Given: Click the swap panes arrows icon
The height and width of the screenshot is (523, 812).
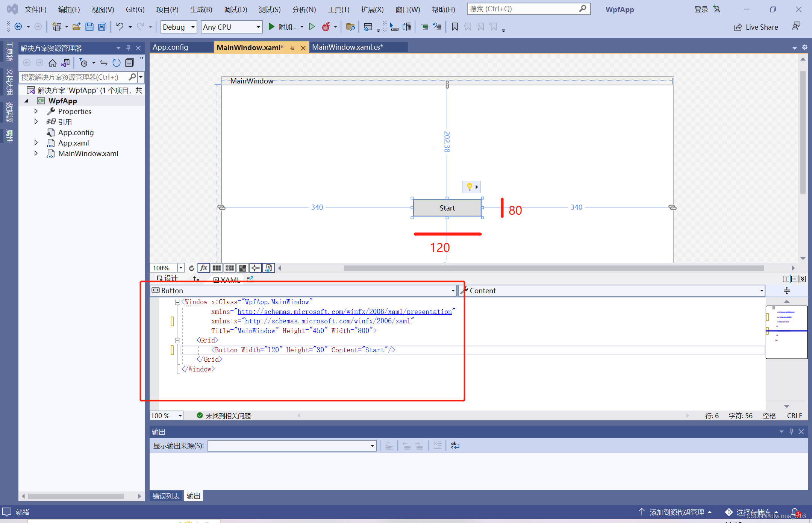Looking at the screenshot, I should (x=196, y=279).
